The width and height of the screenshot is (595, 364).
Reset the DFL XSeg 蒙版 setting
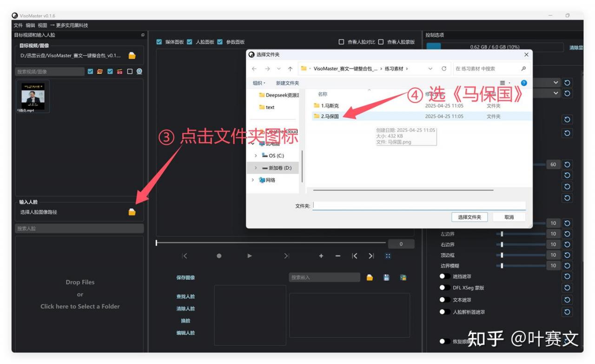567,288
